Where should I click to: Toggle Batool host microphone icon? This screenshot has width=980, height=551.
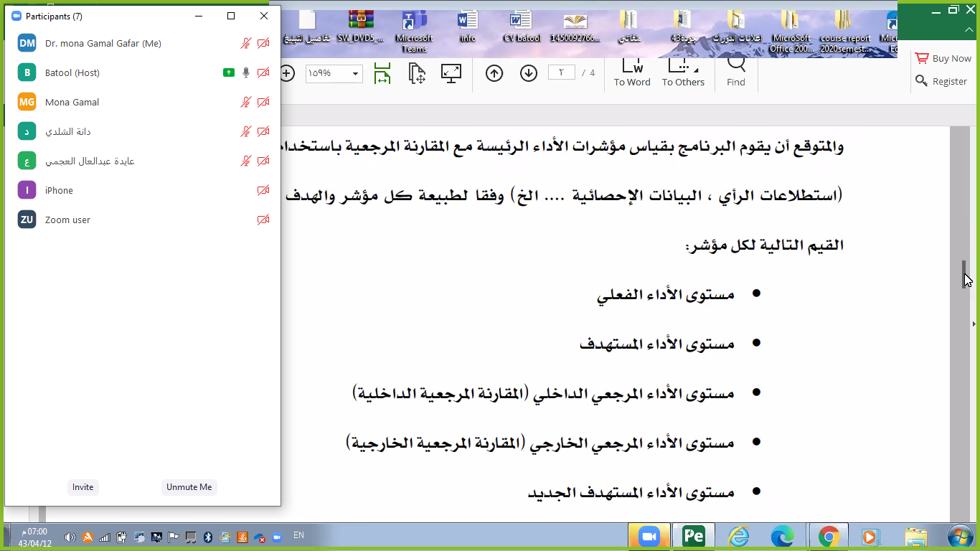pyautogui.click(x=246, y=73)
